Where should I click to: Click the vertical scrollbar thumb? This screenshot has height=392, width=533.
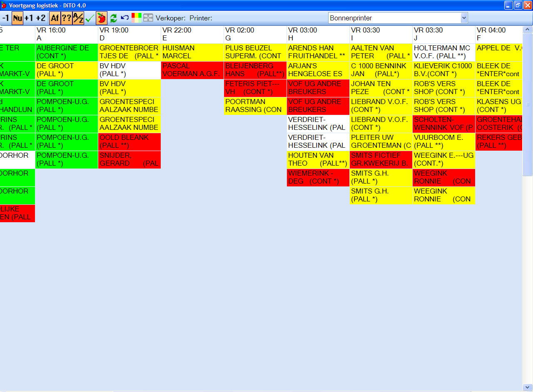click(x=527, y=104)
